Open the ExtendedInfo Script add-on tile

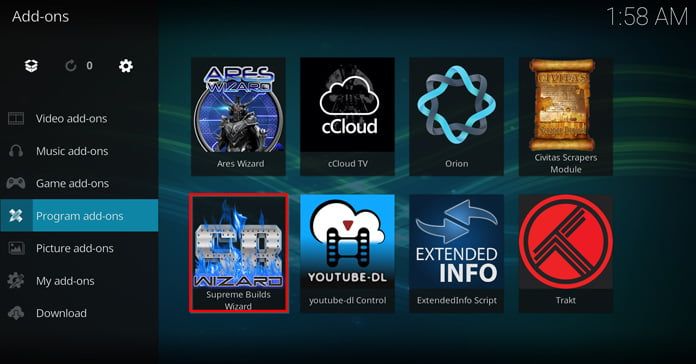(457, 253)
